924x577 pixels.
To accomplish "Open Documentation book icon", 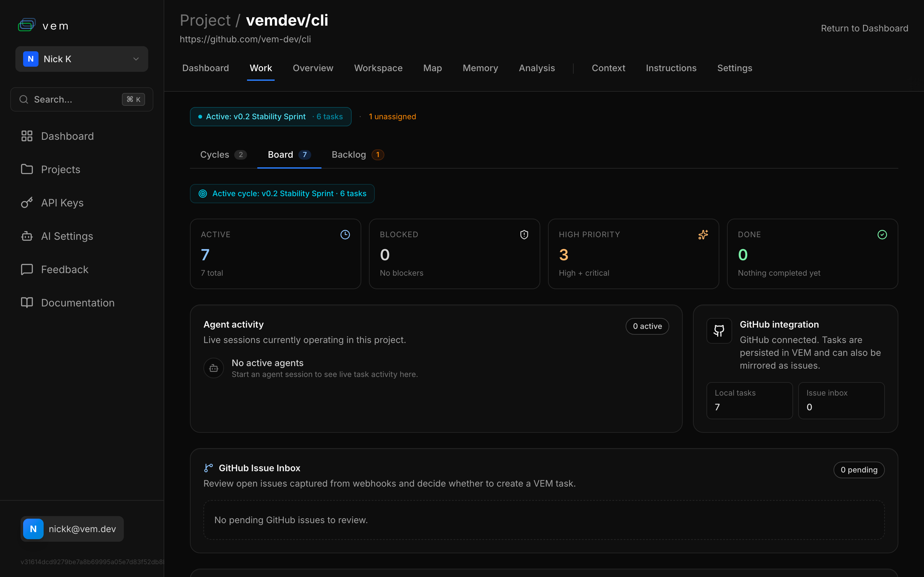I will (x=27, y=303).
